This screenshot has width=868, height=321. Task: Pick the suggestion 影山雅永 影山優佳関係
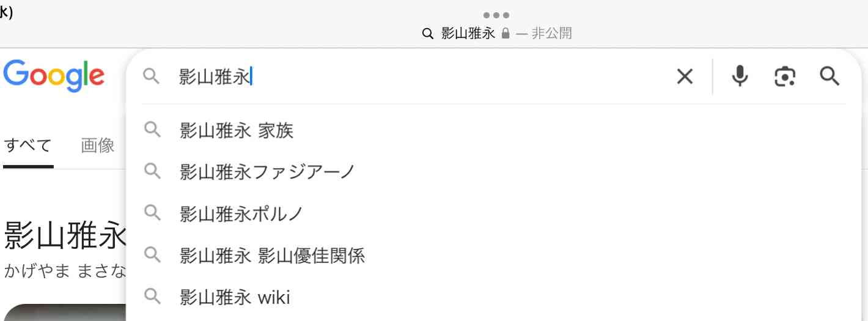pyautogui.click(x=272, y=255)
